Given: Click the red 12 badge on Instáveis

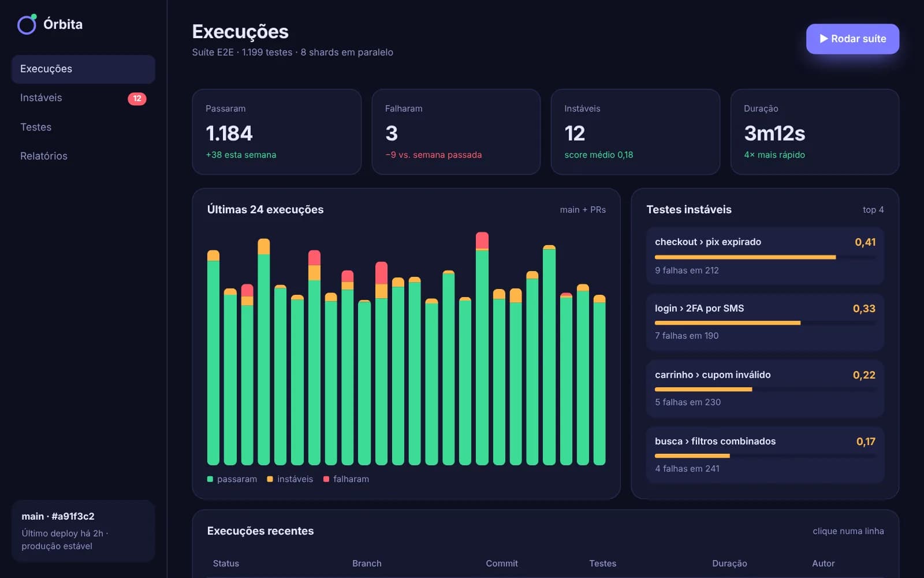Looking at the screenshot, I should coord(137,98).
